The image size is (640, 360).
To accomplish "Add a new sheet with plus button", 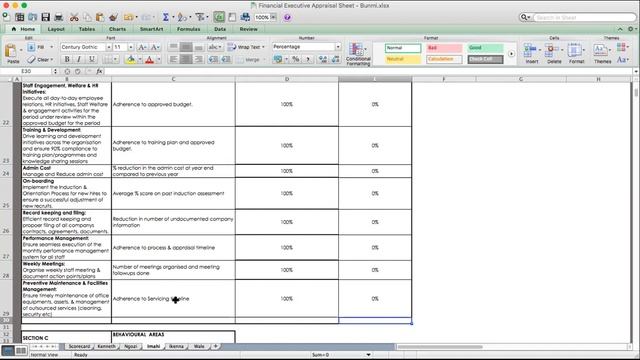I will click(216, 347).
